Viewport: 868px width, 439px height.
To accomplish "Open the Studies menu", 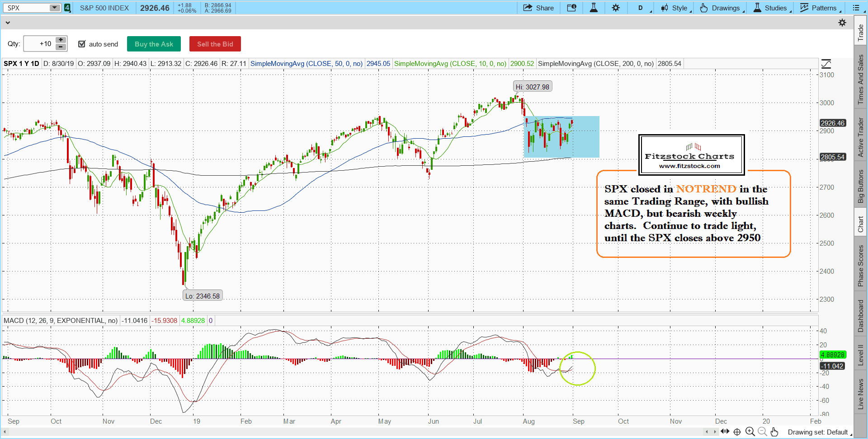I will [771, 8].
